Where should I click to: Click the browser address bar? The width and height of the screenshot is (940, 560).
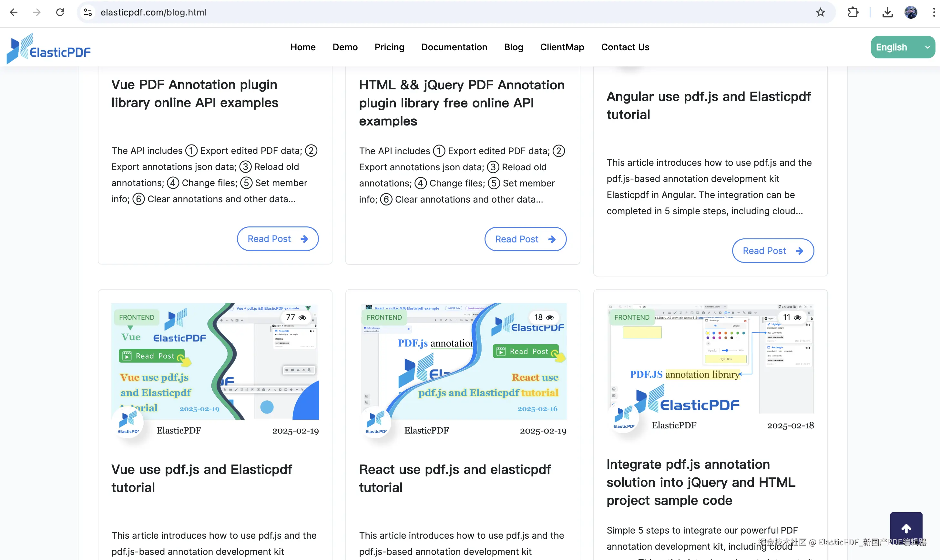[264, 12]
